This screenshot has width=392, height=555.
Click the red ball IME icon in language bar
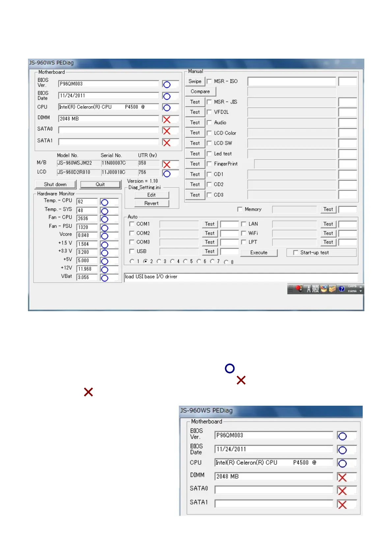[x=299, y=289]
